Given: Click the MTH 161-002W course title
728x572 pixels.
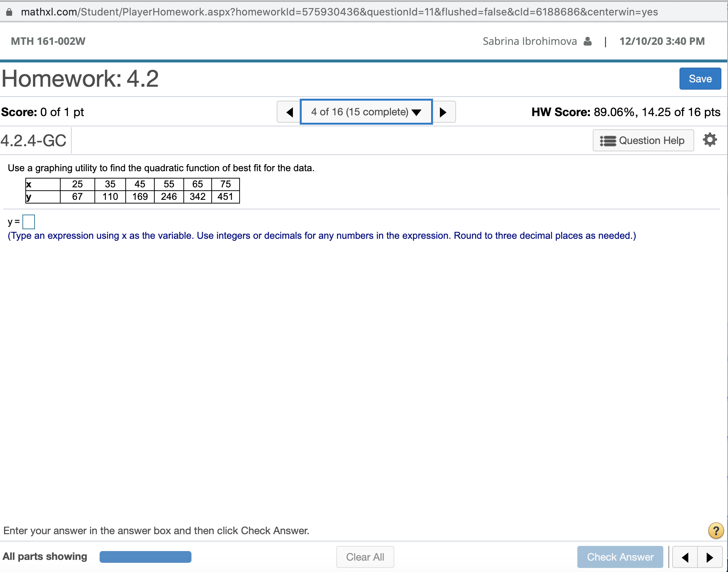Looking at the screenshot, I should (48, 41).
